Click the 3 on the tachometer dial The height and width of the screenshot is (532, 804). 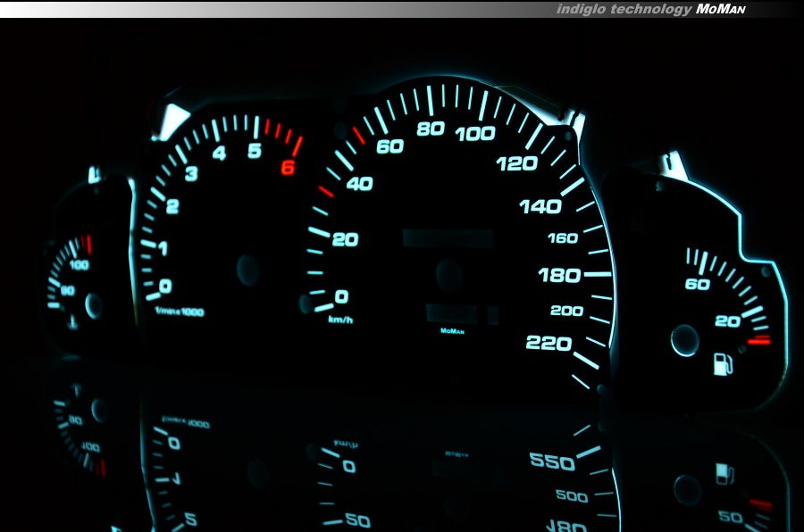[190, 174]
